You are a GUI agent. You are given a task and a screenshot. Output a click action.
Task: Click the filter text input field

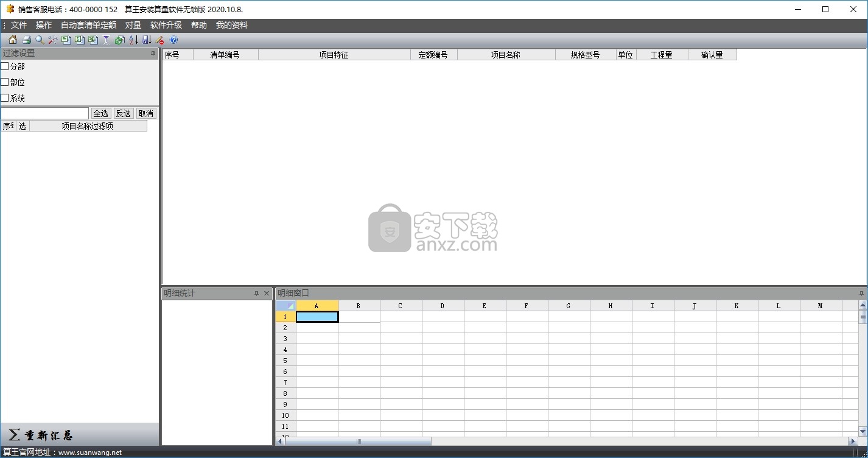click(x=45, y=113)
